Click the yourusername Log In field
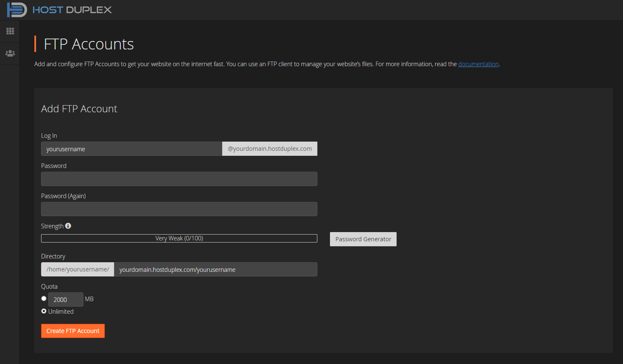 (x=131, y=149)
